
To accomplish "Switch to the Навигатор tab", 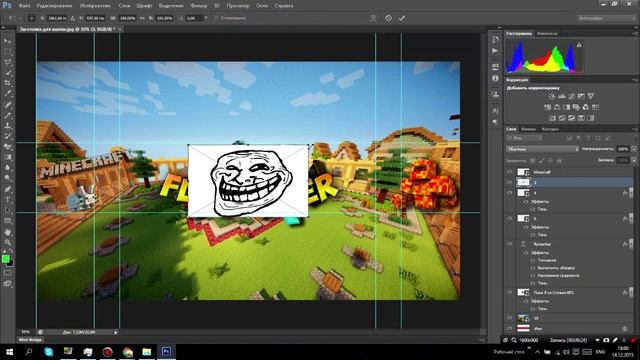I will (547, 33).
